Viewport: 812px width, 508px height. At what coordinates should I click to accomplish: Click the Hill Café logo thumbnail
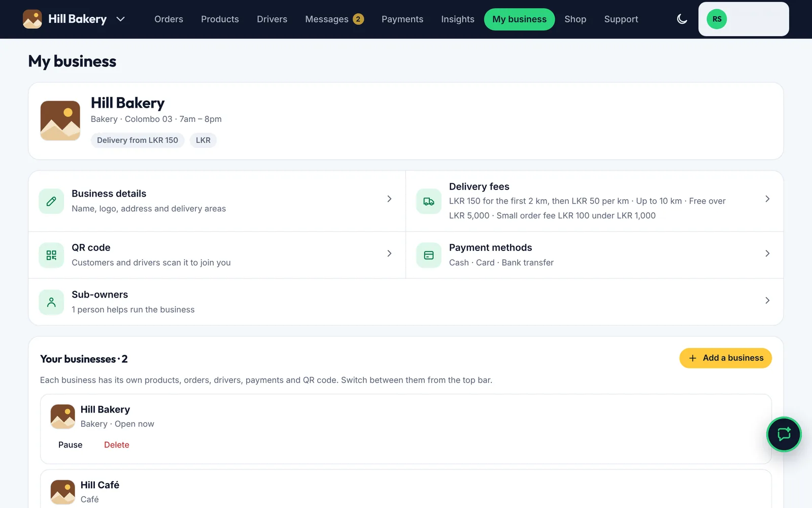(x=63, y=492)
